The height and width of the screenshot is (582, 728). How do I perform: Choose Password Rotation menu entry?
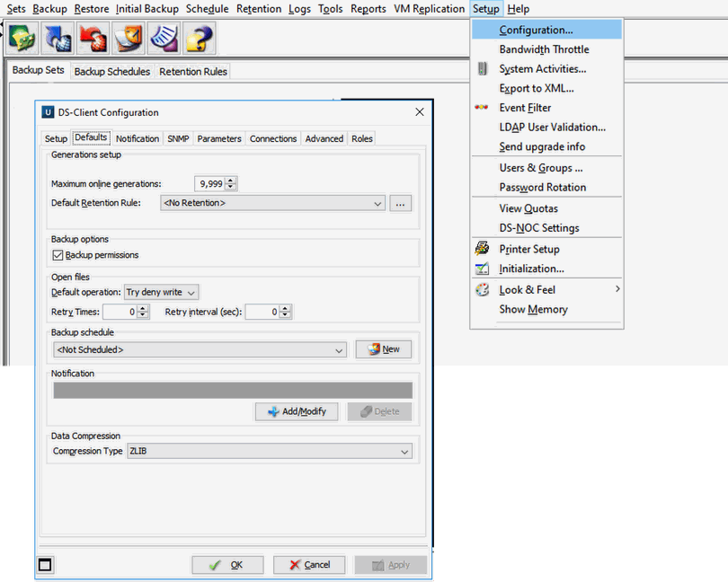click(547, 188)
